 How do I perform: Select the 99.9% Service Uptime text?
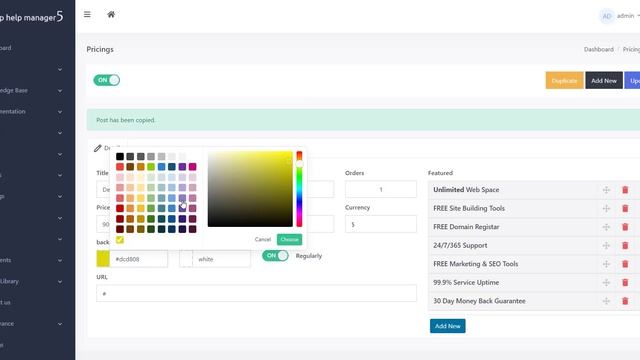(466, 282)
